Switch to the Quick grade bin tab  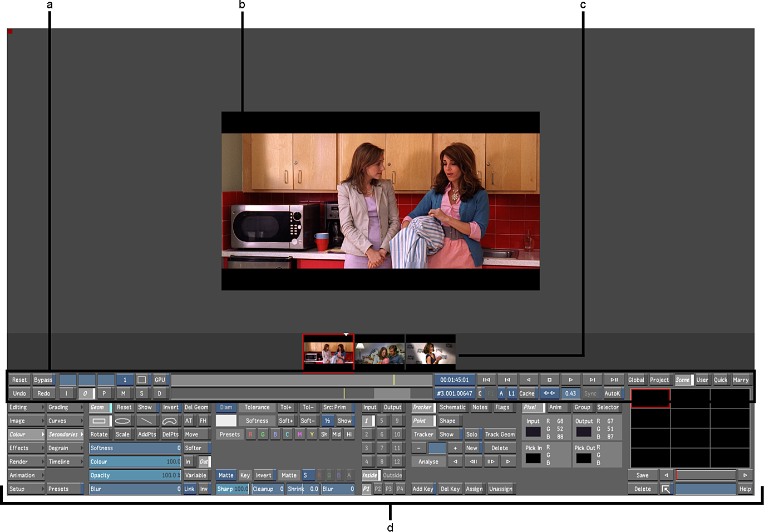coord(721,380)
